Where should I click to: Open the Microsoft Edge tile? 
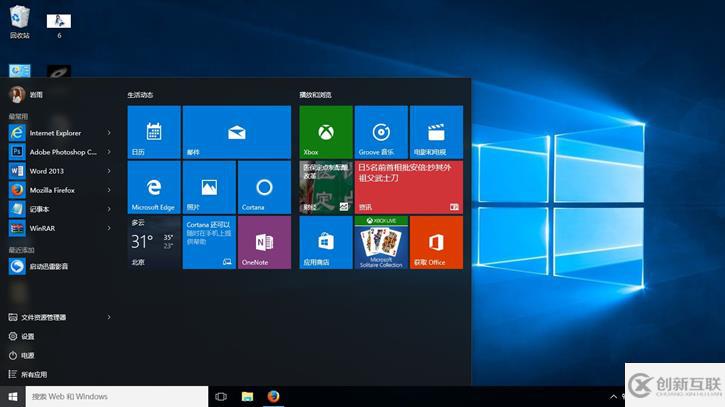click(x=154, y=187)
